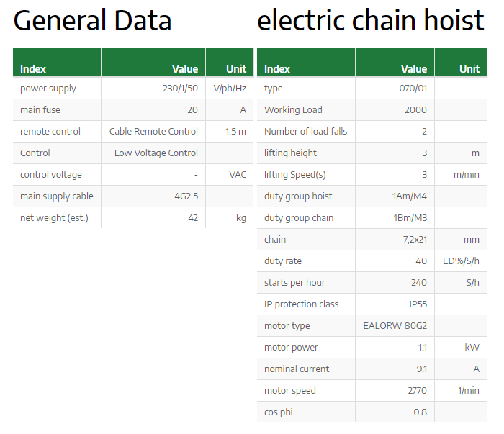Select the Unit header in right table

(x=469, y=69)
